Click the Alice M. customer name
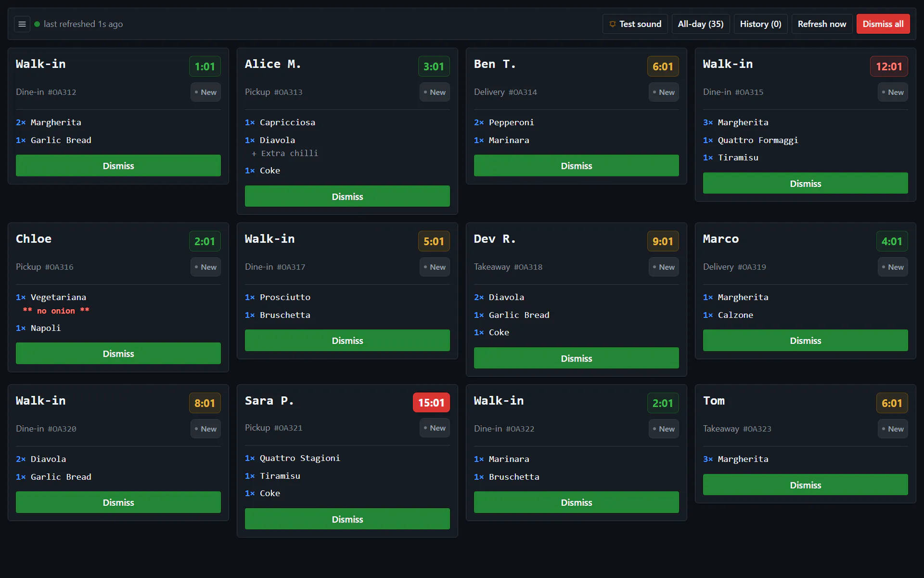 click(x=273, y=64)
